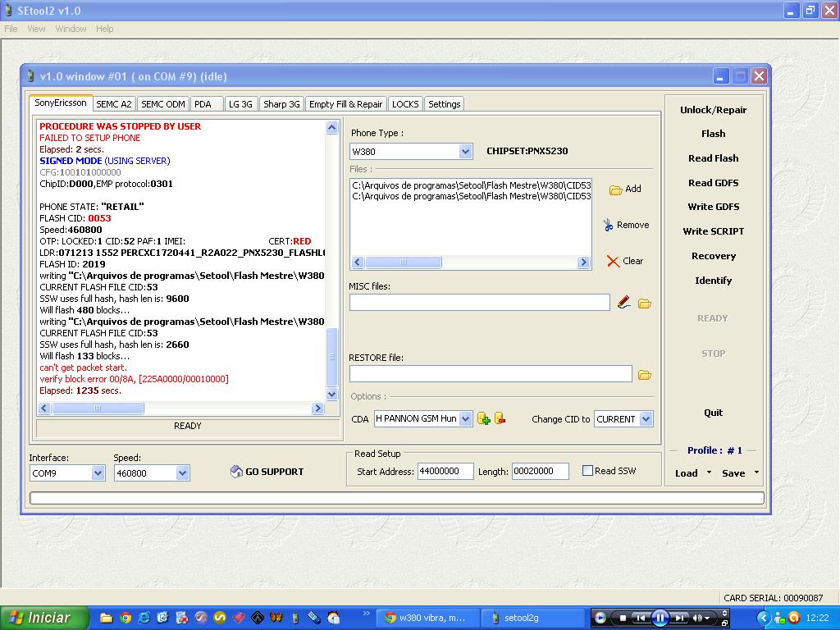Screen dimensions: 840x630
Task: Switch to the LOCKS tab
Action: click(x=405, y=104)
